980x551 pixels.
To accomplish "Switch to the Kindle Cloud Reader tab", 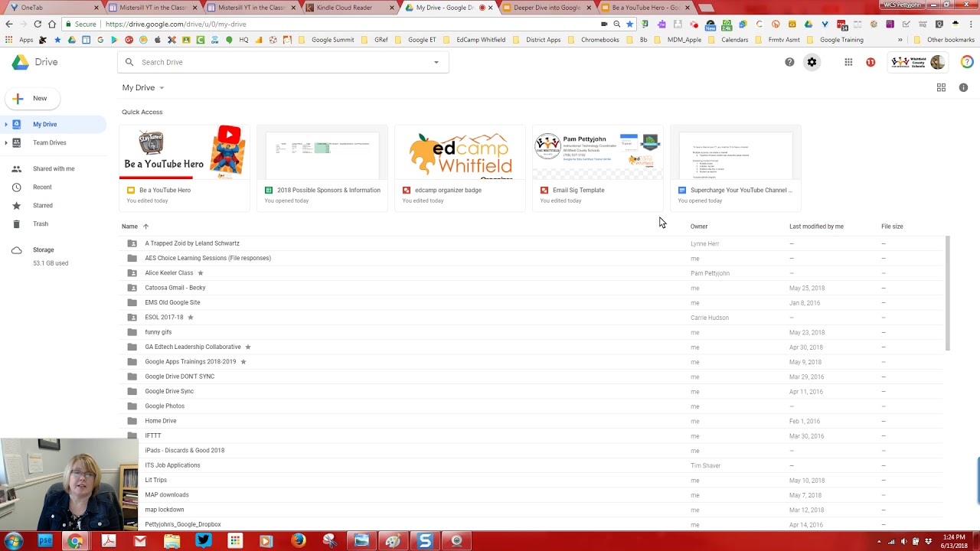I will coord(350,8).
